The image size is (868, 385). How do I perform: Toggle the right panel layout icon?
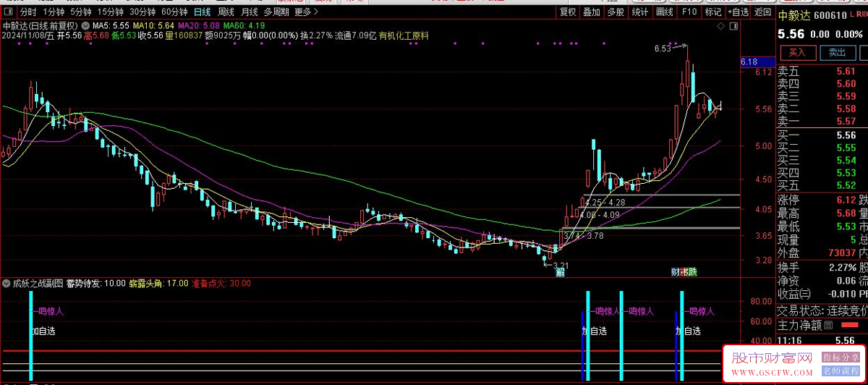click(x=733, y=26)
